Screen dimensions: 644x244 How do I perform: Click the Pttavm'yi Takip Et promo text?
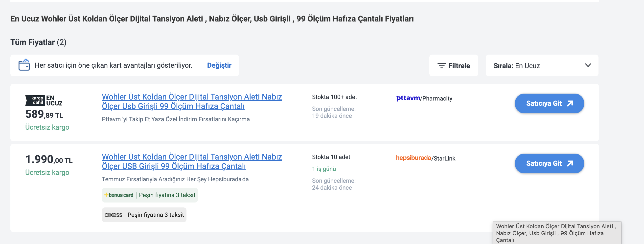tap(176, 119)
